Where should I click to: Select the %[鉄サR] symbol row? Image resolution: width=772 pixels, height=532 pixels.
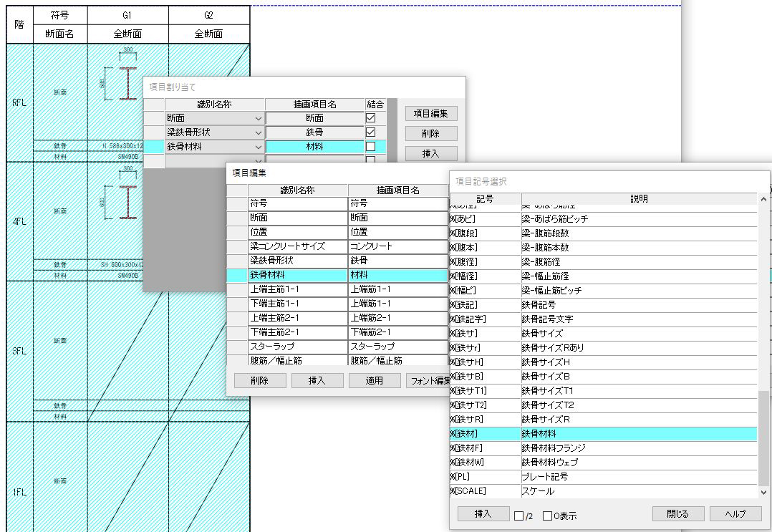(x=603, y=420)
